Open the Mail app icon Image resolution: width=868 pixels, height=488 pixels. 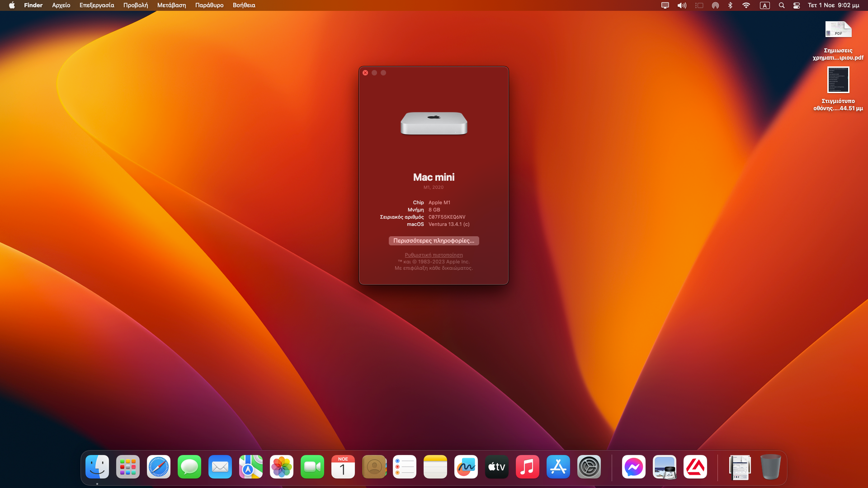[220, 467]
